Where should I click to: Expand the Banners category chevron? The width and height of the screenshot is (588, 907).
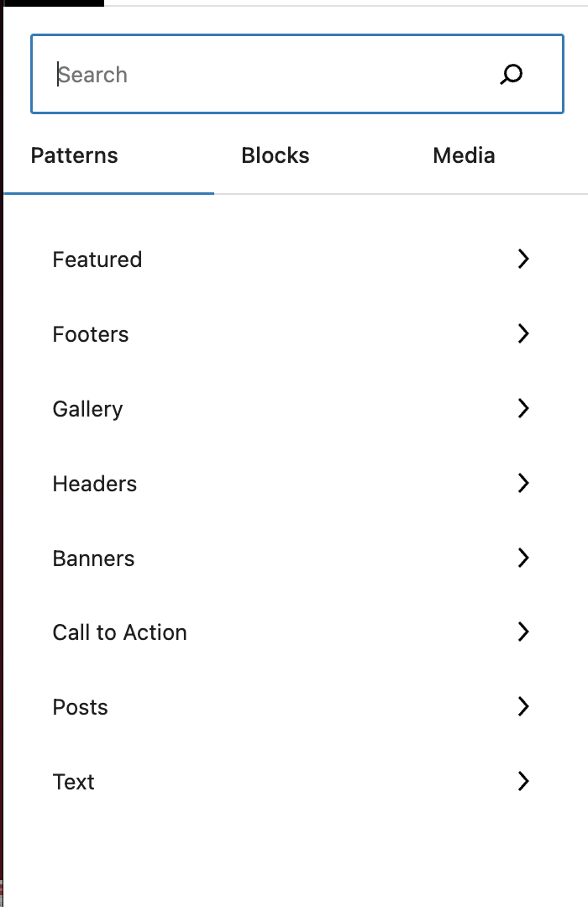pyautogui.click(x=522, y=558)
